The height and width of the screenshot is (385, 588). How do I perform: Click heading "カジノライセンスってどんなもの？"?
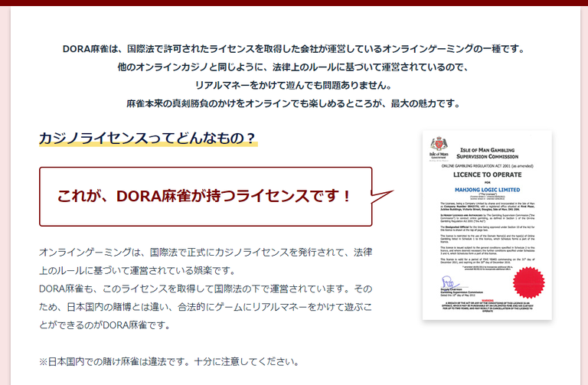point(148,139)
